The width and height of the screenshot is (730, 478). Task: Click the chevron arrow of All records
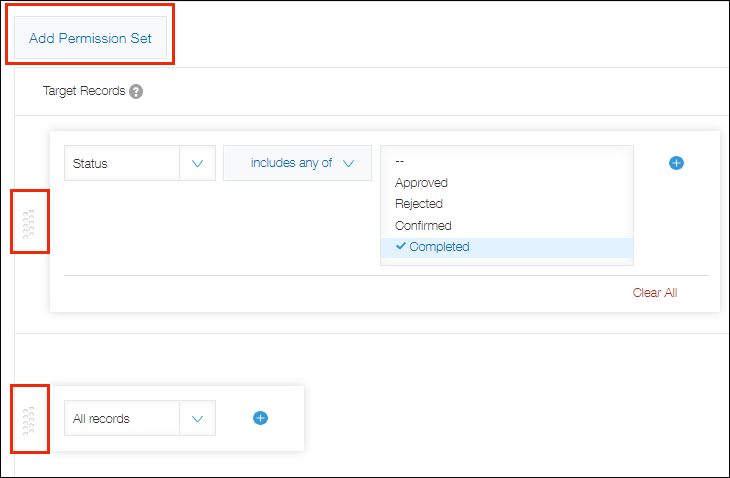[x=197, y=419]
